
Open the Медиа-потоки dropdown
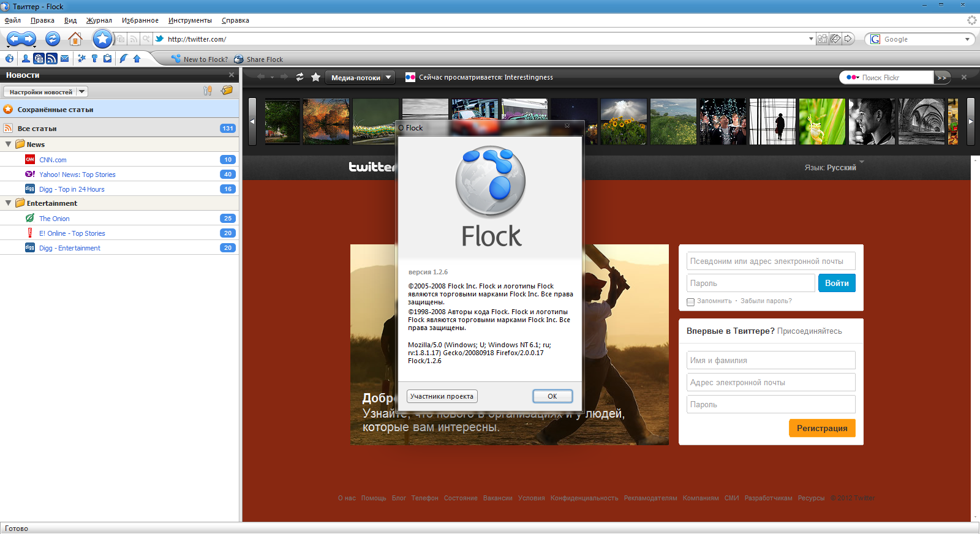(x=361, y=78)
